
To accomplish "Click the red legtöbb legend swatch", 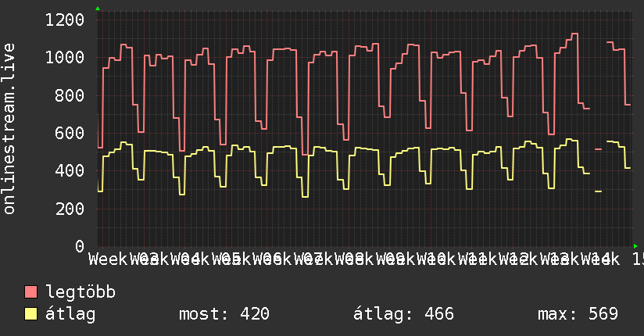I will coord(31,292).
